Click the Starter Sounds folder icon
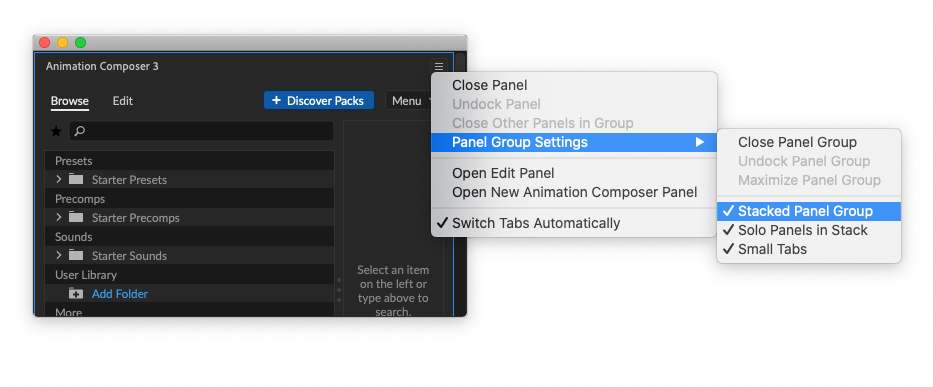This screenshot has width=933, height=387. coord(76,255)
